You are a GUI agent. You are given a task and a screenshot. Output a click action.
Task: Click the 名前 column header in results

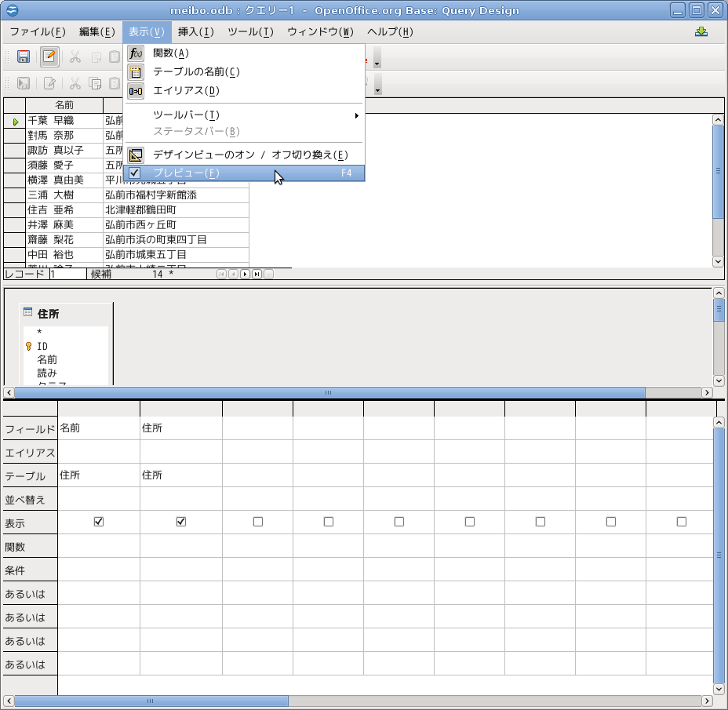pos(64,105)
